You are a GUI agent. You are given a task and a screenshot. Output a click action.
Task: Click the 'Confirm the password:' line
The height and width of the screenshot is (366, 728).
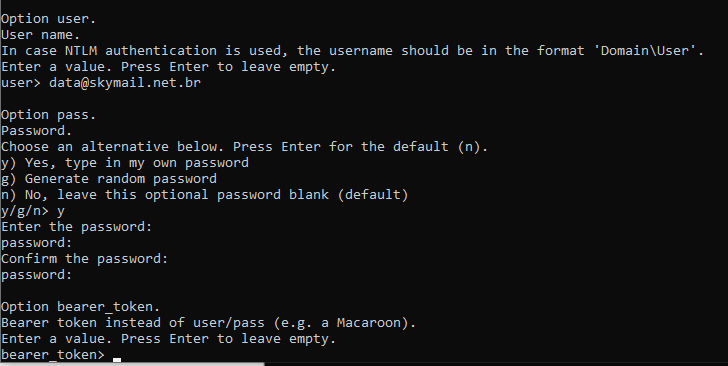pos(84,259)
